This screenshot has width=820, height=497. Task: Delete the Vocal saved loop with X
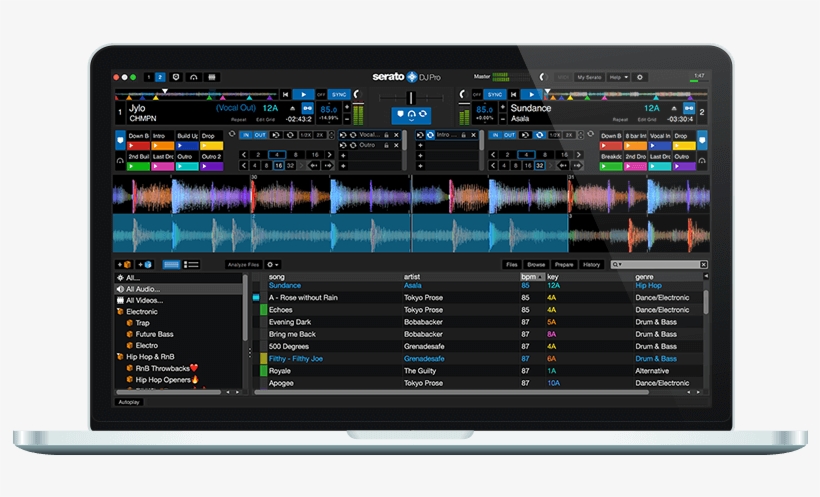[396, 135]
